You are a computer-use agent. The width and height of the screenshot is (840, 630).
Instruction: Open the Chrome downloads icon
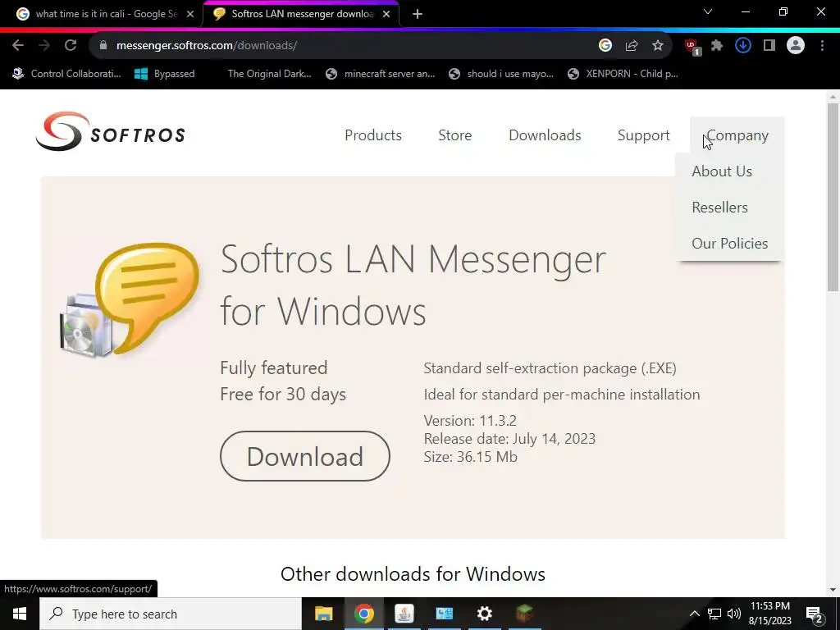[x=743, y=46]
